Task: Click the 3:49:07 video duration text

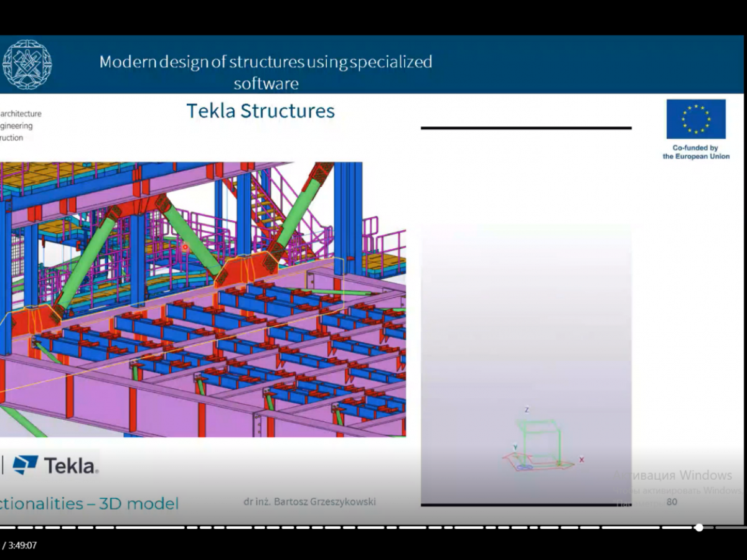Action: (x=22, y=546)
